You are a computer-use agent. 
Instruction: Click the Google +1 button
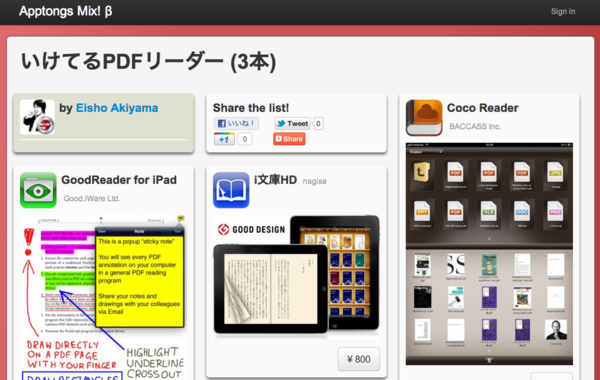coord(224,139)
